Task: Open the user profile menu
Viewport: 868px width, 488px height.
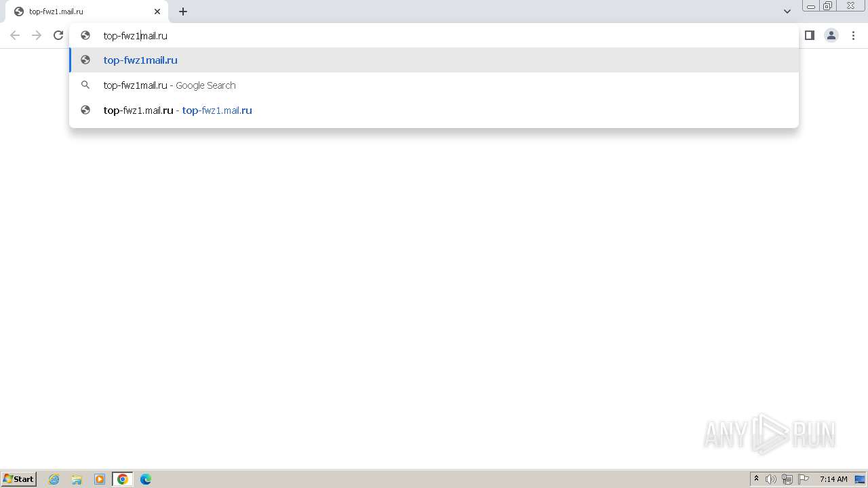Action: pos(831,35)
